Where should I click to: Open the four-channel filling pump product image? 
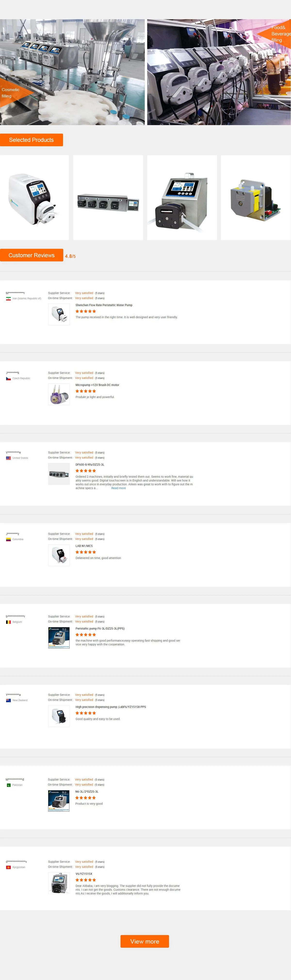108,198
